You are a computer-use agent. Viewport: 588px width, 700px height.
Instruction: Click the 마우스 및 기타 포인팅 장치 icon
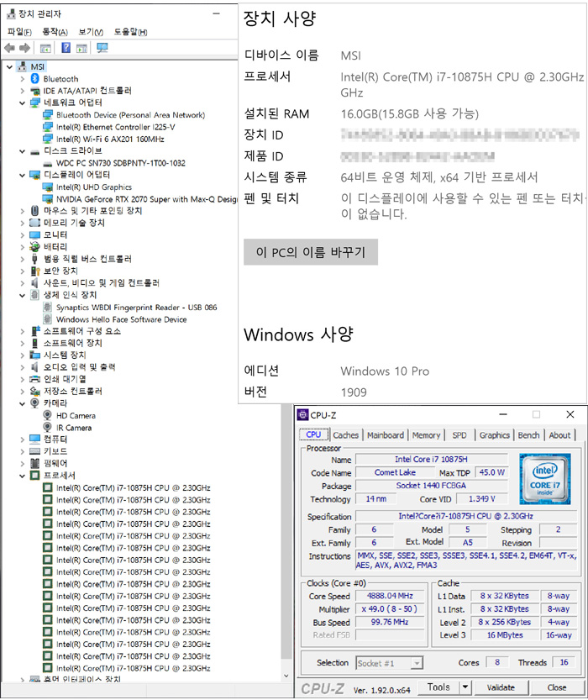point(34,210)
